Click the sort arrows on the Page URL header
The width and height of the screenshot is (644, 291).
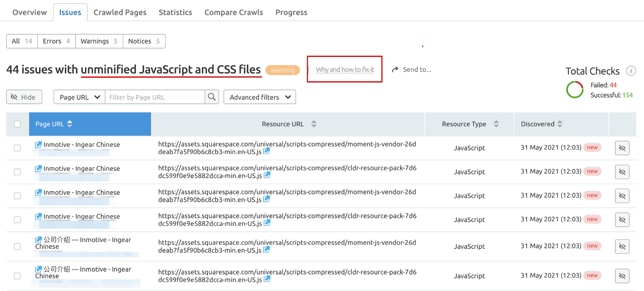point(70,124)
